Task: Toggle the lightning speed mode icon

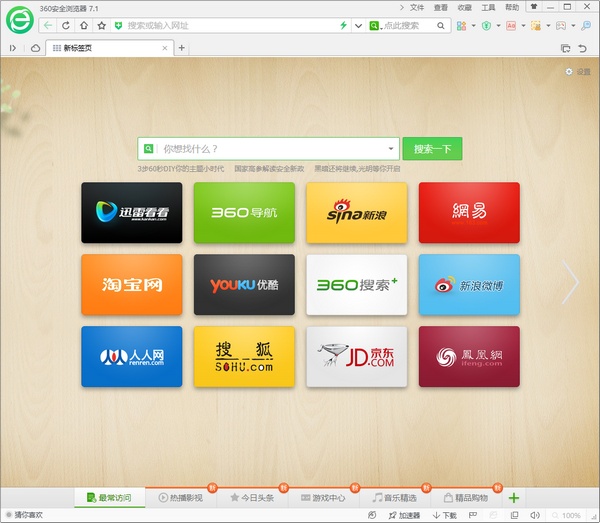Action: click(343, 26)
